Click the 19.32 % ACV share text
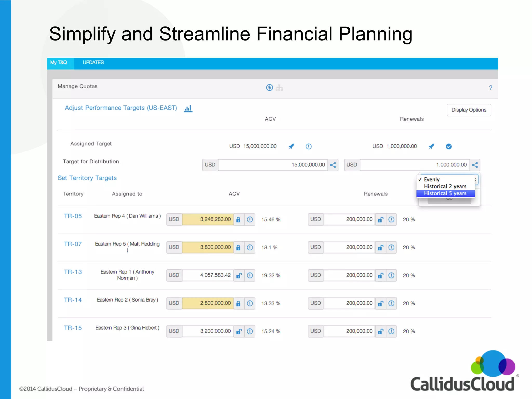This screenshot has height=399, width=532. pos(271,275)
